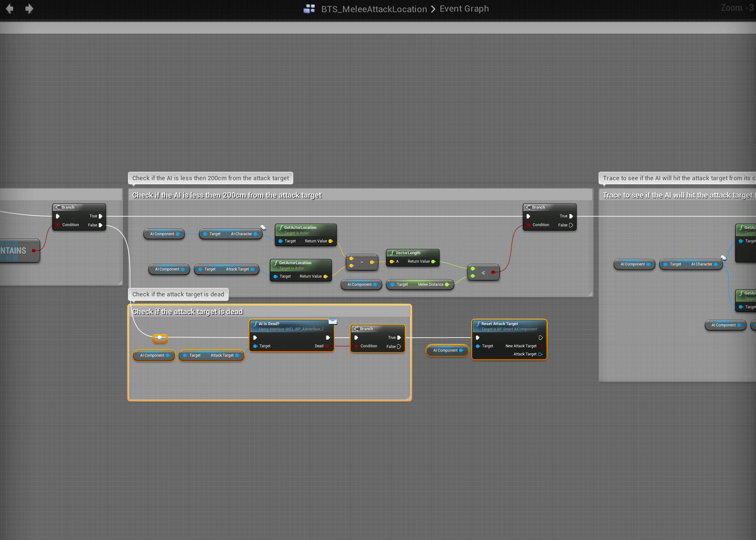Viewport: 756px width, 540px height.
Task: Click the envelope message icon on AI Is Dead? node
Action: coord(333,321)
